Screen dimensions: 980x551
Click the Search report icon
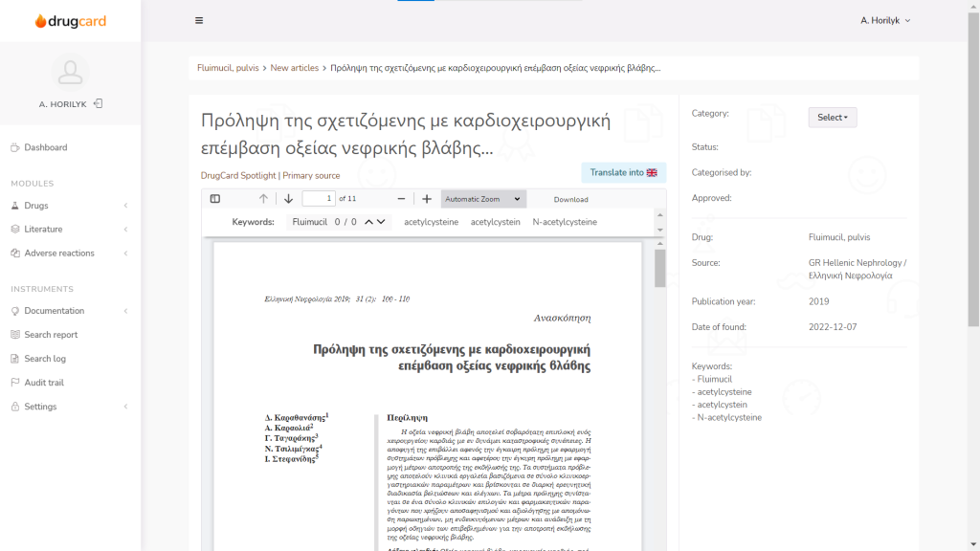15,335
